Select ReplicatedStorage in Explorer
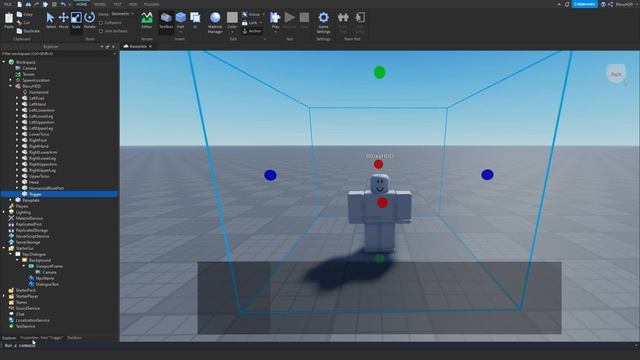The width and height of the screenshot is (640, 360). pos(32,230)
